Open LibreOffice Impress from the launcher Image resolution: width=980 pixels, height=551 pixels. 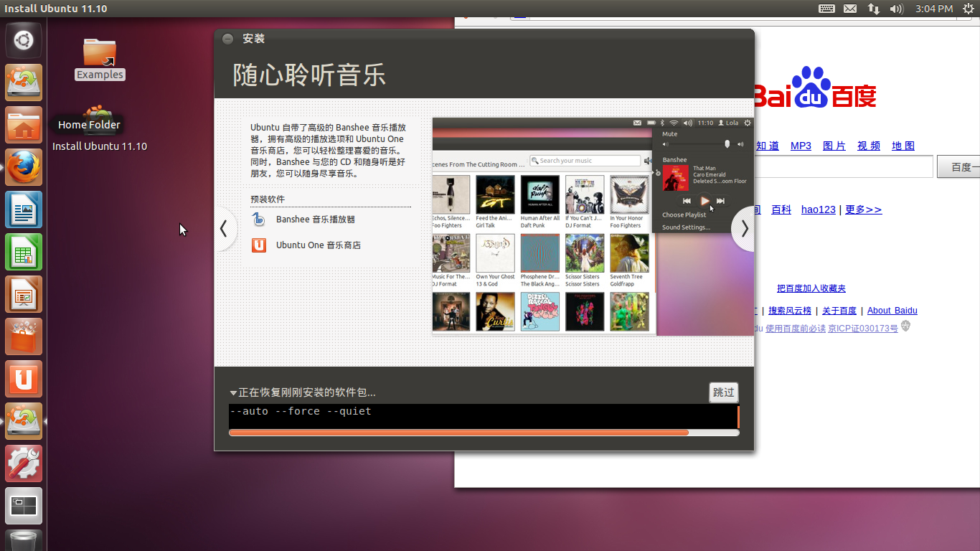tap(24, 294)
